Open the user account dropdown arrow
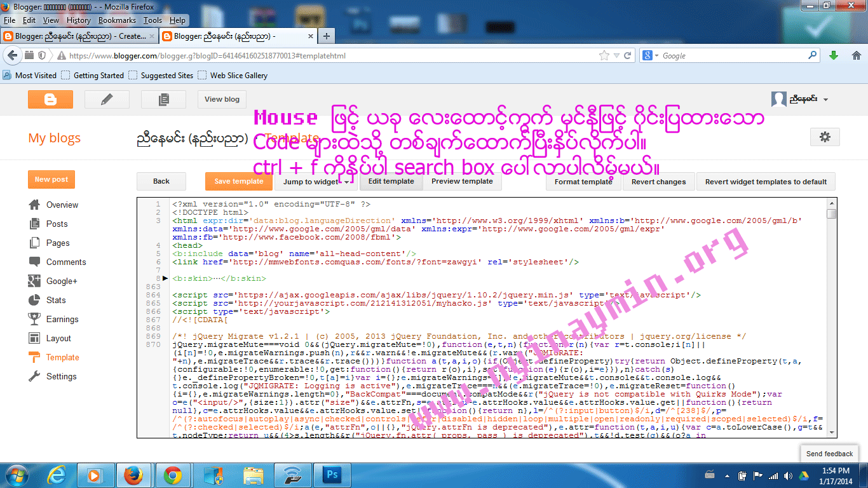This screenshot has width=868, height=488. [825, 100]
